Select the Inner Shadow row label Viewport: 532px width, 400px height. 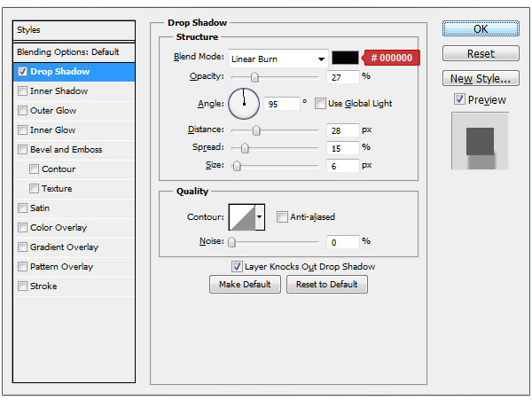tap(59, 91)
